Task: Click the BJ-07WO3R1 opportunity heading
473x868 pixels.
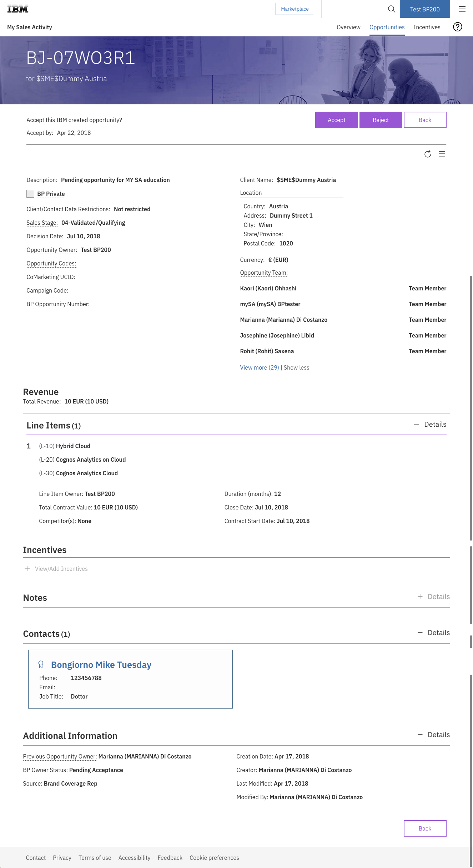Action: [x=81, y=58]
